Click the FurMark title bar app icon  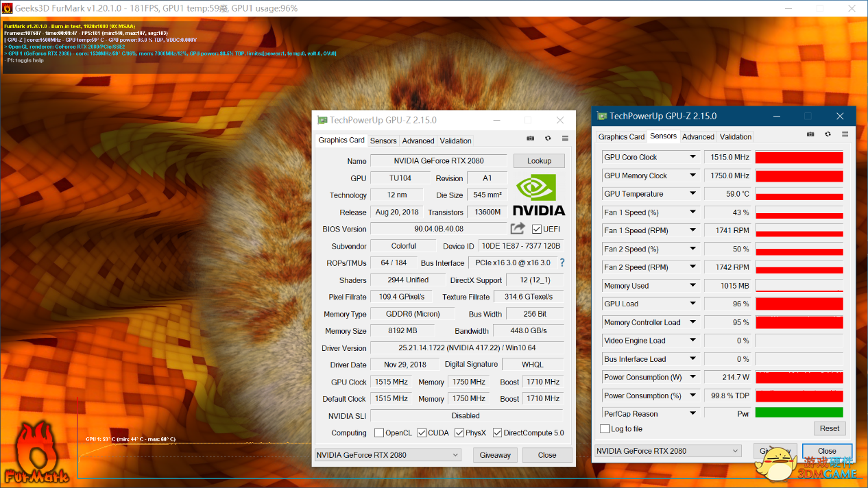pos(8,8)
